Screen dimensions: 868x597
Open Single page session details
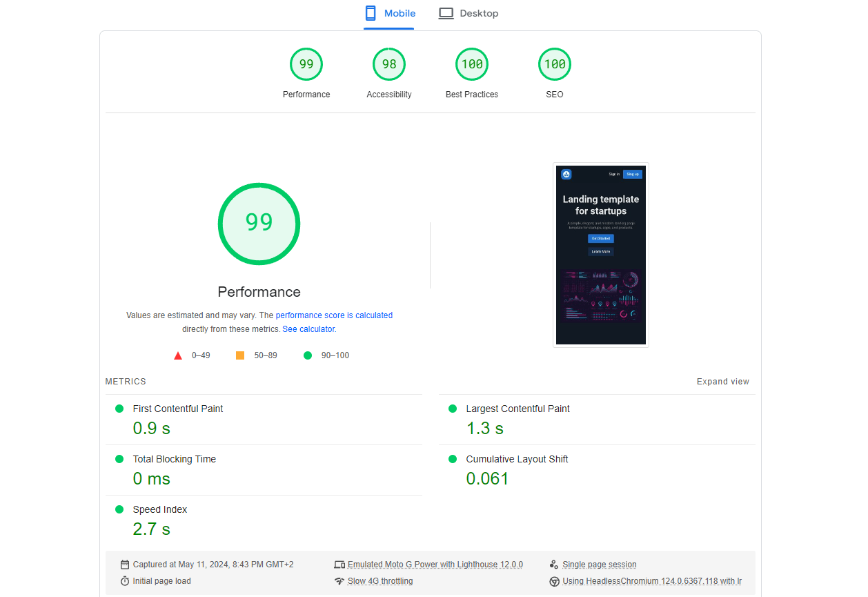coord(600,565)
